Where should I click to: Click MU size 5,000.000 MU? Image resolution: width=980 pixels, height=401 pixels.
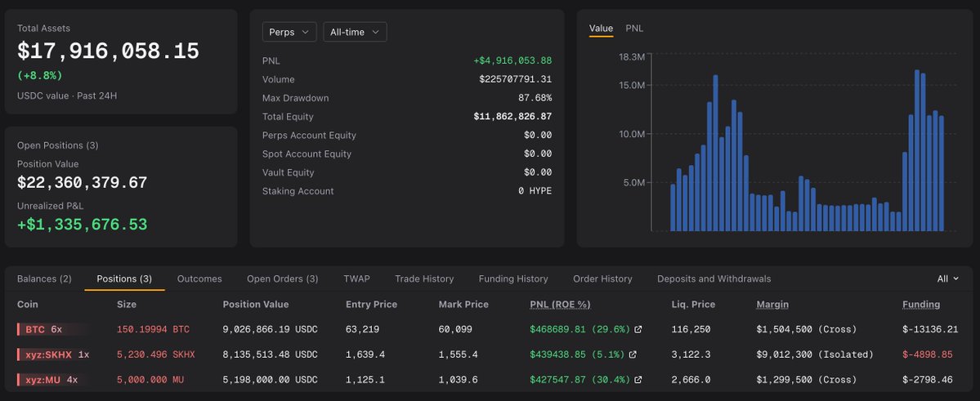click(x=150, y=379)
